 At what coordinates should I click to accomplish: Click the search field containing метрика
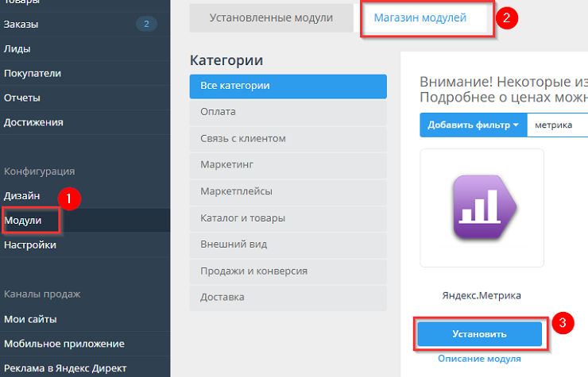point(558,125)
